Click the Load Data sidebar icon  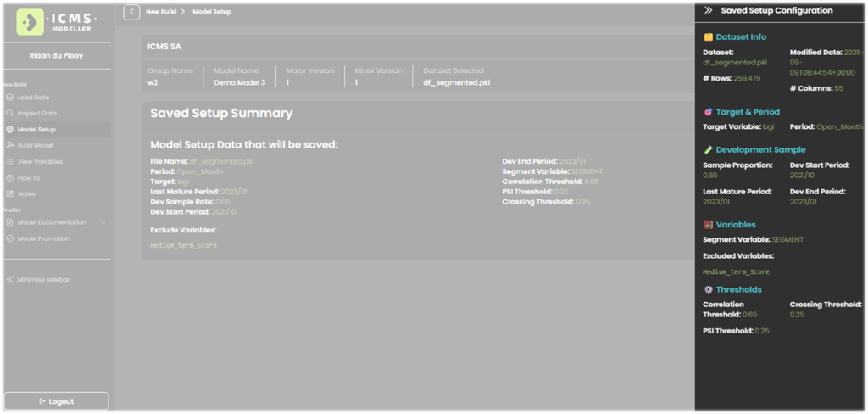pyautogui.click(x=10, y=98)
